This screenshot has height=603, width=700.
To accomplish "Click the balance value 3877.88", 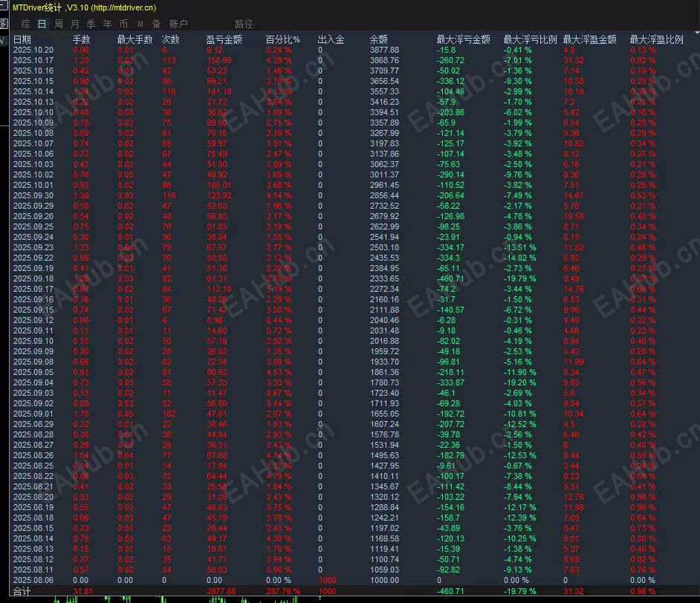I will (x=384, y=50).
